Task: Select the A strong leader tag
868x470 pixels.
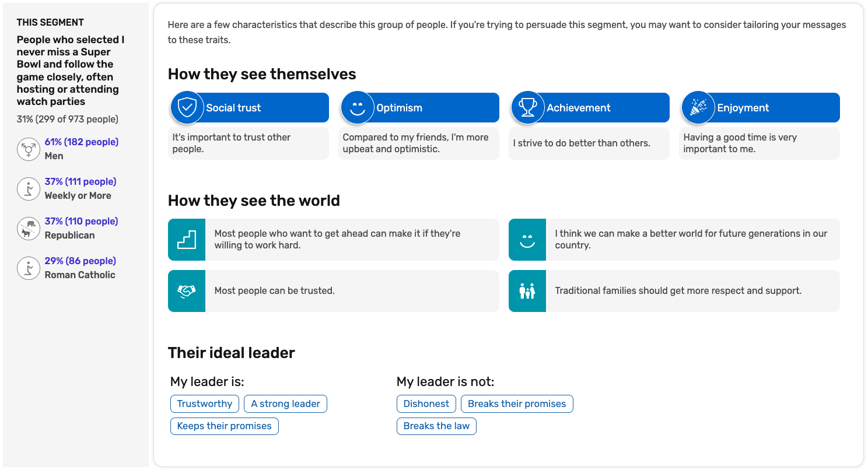Action: (285, 404)
